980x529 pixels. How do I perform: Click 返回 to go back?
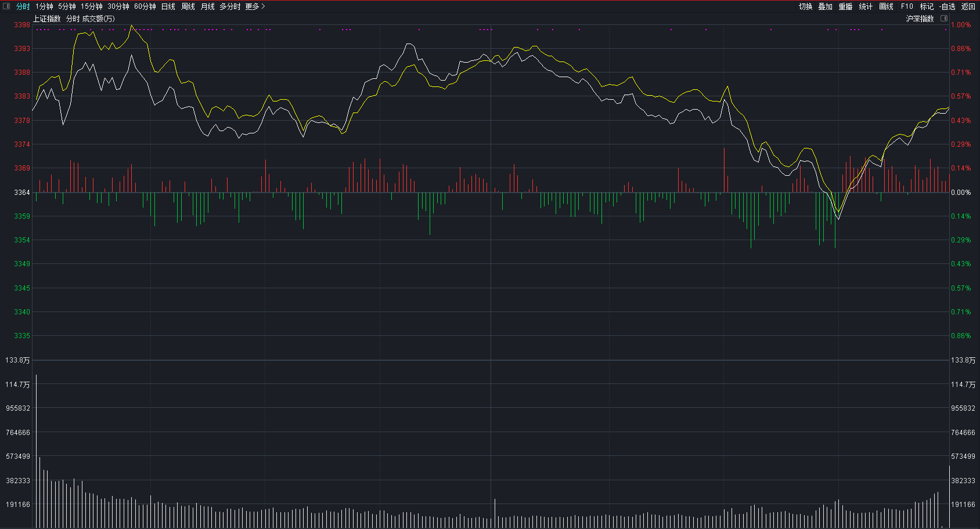(x=968, y=6)
